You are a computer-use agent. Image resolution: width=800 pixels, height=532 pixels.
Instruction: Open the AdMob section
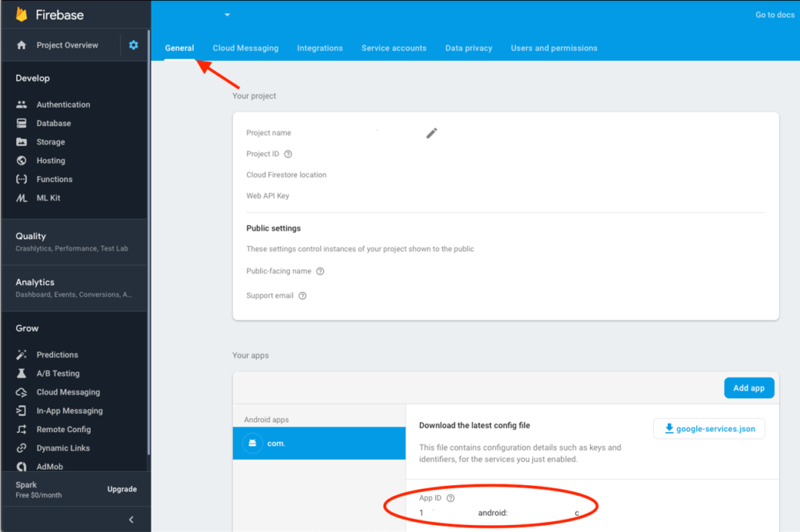point(48,466)
